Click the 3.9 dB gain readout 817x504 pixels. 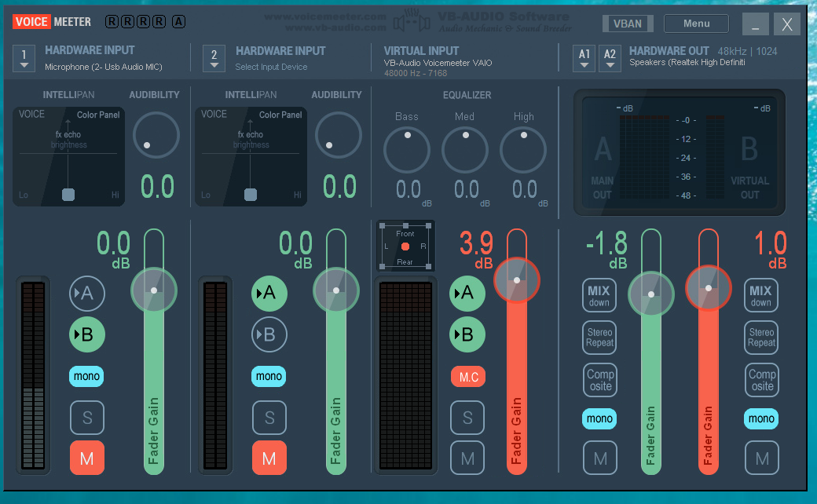pos(476,249)
